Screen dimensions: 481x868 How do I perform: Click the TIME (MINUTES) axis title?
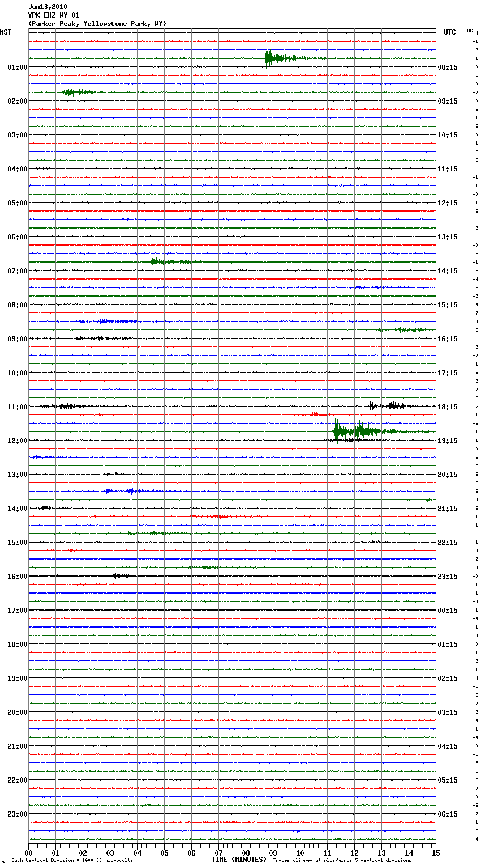239,860
